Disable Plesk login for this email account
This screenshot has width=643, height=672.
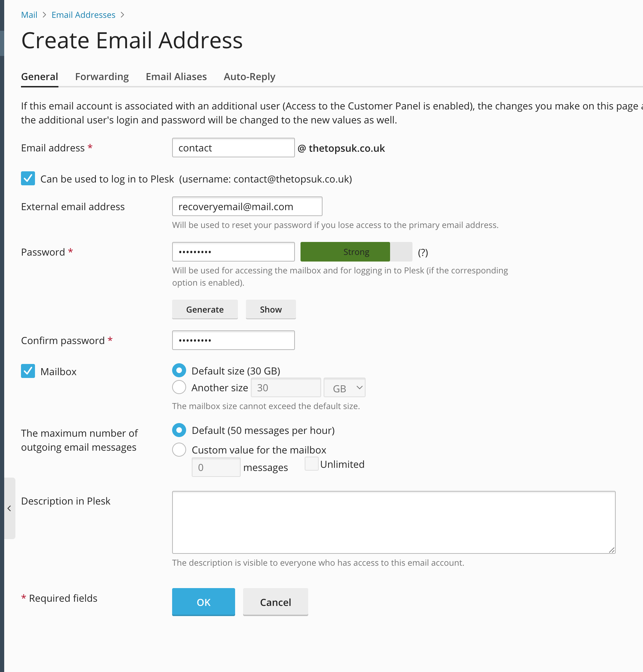[x=28, y=179]
